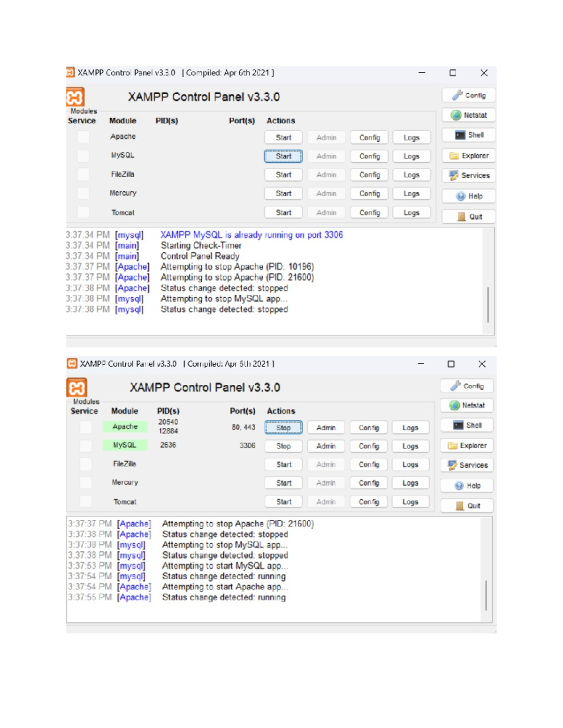Toggle Apache service checkbox in lower window
The height and width of the screenshot is (728, 563).
(x=85, y=427)
